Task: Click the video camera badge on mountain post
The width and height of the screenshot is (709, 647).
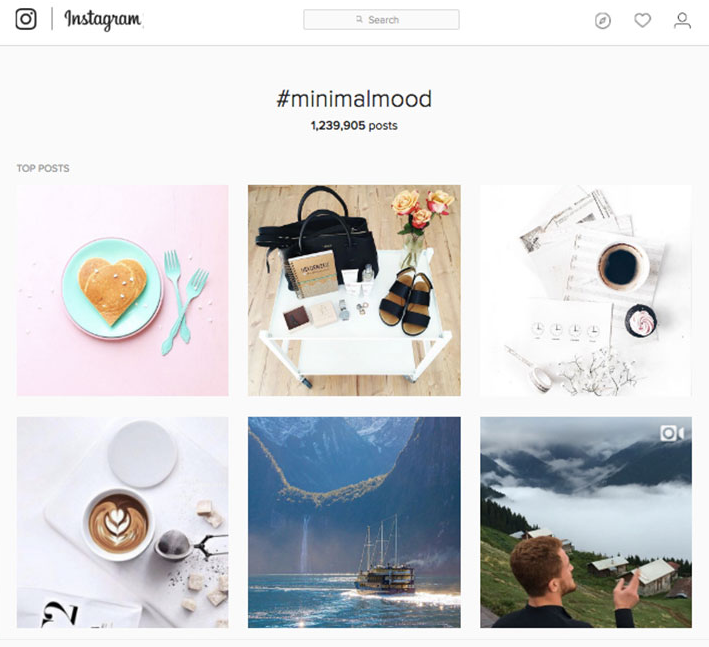Action: 672,433
